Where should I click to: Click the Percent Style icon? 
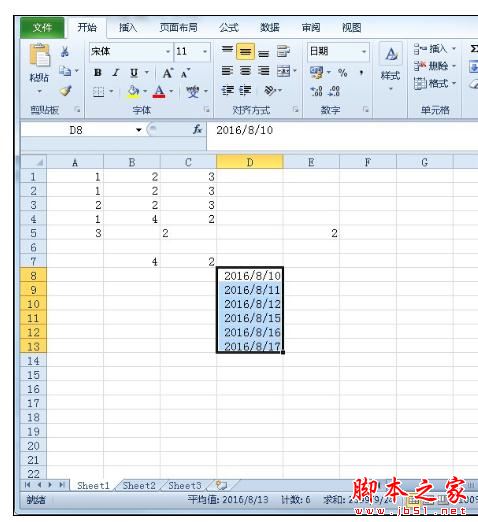point(343,72)
